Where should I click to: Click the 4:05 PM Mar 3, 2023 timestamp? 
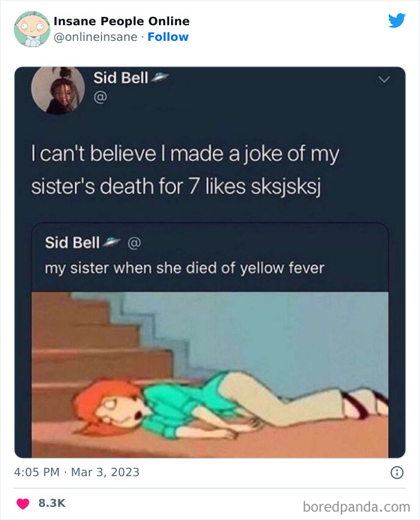pyautogui.click(x=77, y=472)
